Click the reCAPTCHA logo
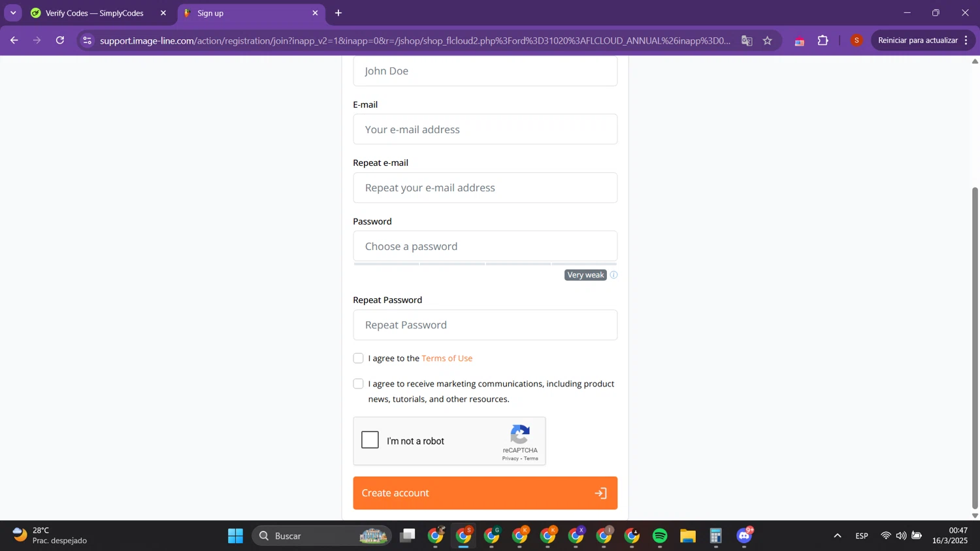The width and height of the screenshot is (980, 551). pos(520,434)
